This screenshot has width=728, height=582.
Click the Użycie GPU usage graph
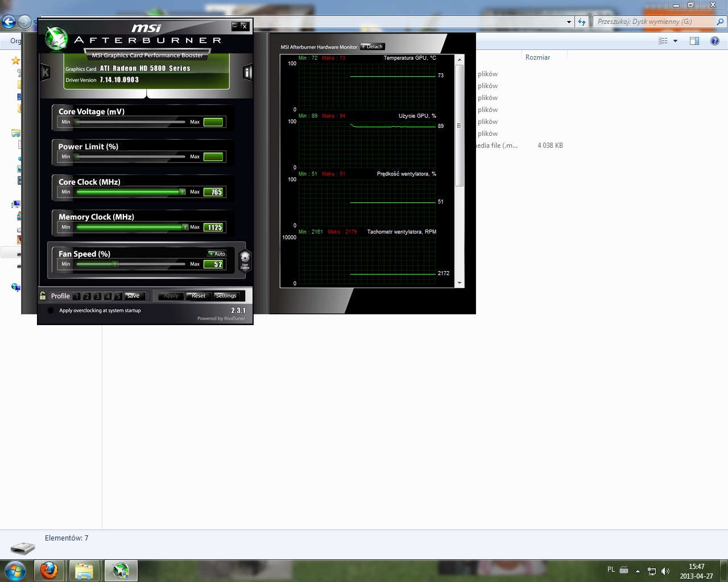tap(367, 144)
